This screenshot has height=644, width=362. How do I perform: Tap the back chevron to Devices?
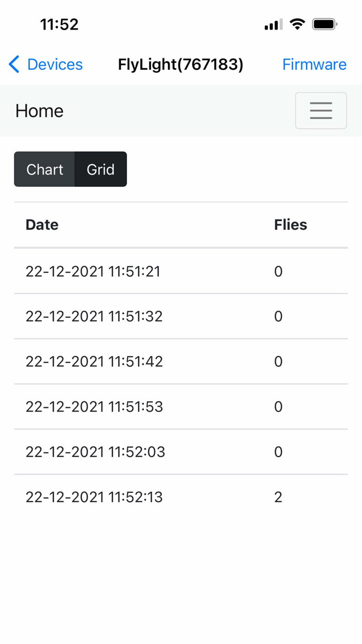[14, 64]
